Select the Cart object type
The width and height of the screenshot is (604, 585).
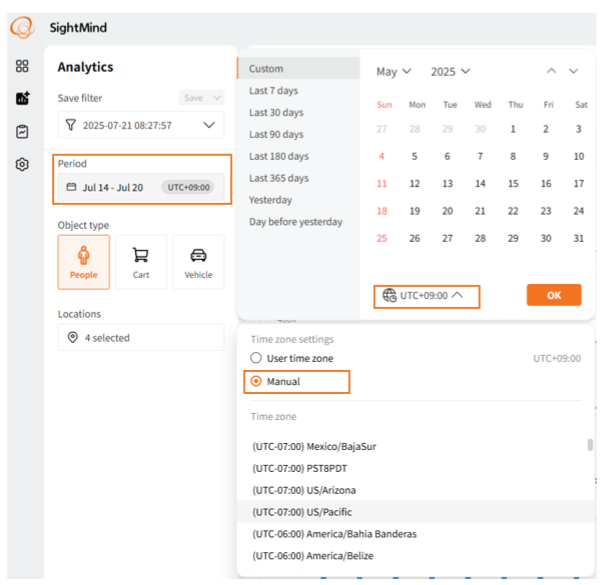[141, 262]
